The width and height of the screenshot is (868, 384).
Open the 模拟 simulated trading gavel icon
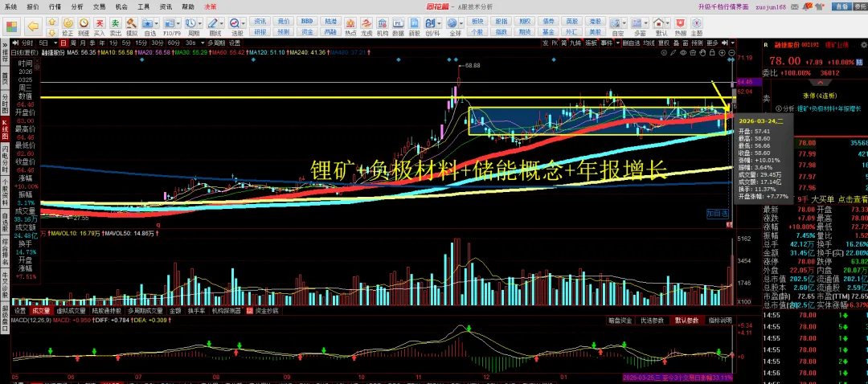pos(131,22)
